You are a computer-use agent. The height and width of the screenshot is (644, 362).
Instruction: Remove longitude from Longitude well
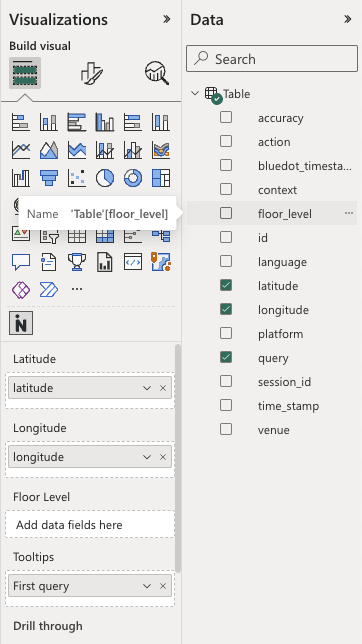point(163,457)
